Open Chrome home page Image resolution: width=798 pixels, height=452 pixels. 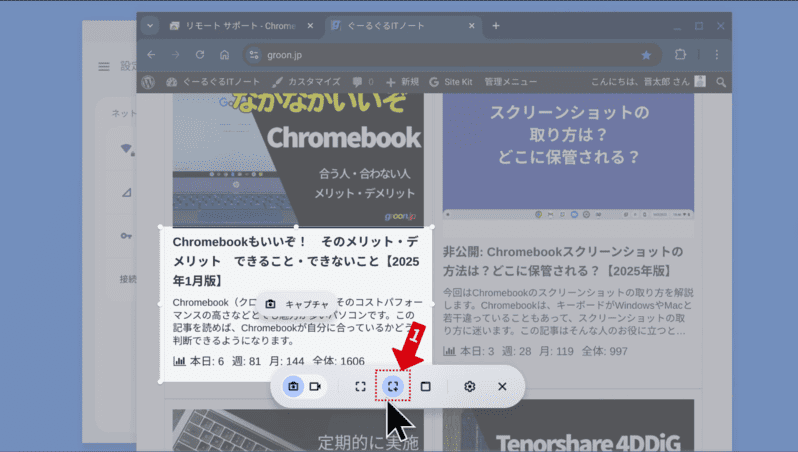[224, 54]
